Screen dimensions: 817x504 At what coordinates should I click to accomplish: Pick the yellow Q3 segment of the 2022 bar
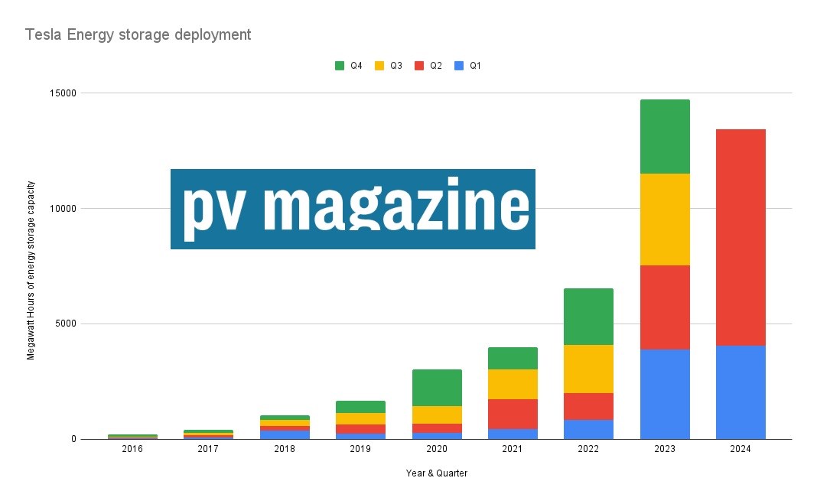pos(588,369)
